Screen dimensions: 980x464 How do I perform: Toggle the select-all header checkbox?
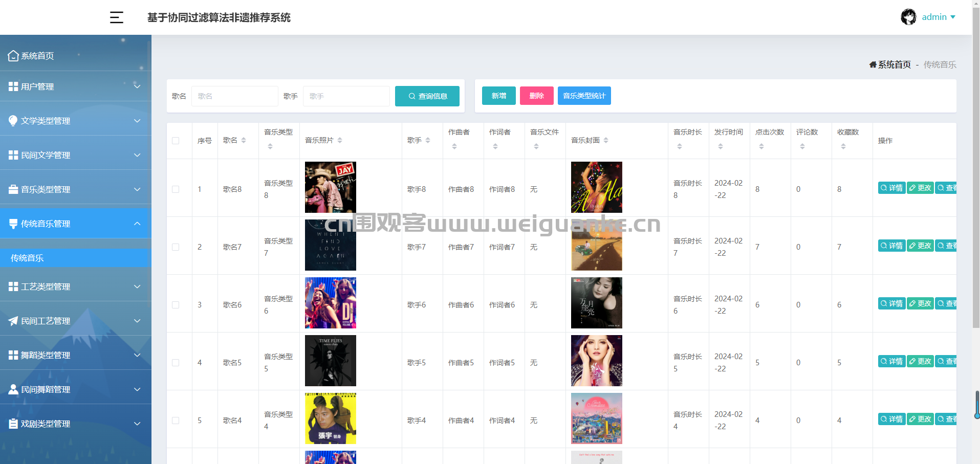pos(176,141)
